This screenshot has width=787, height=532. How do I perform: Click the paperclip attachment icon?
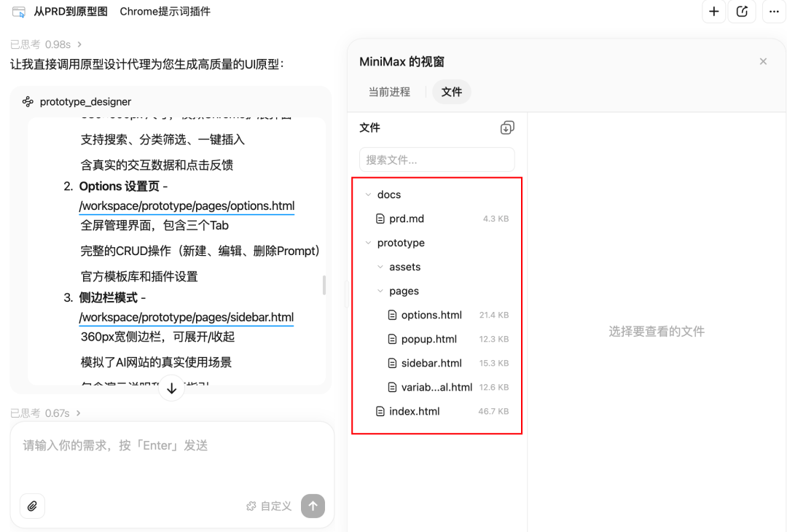click(x=32, y=506)
